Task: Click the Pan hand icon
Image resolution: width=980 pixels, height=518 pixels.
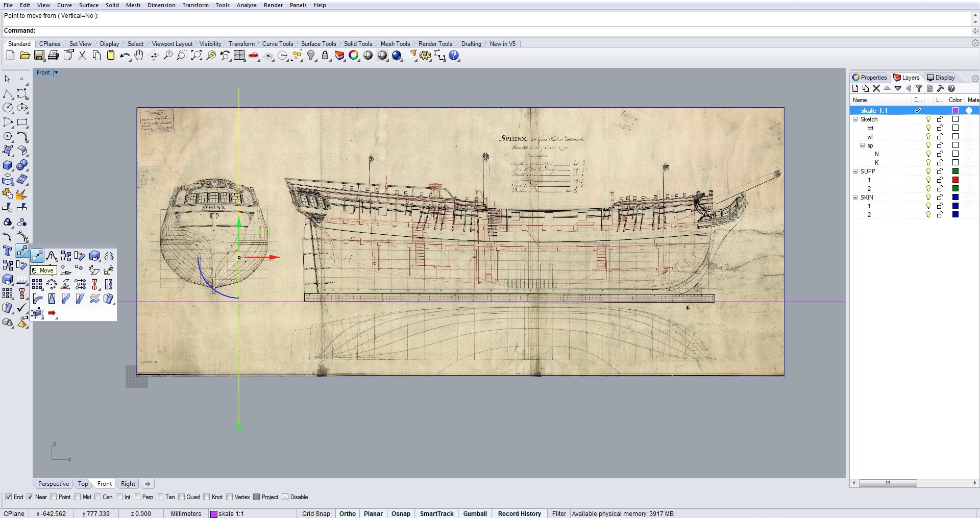Action: point(139,56)
